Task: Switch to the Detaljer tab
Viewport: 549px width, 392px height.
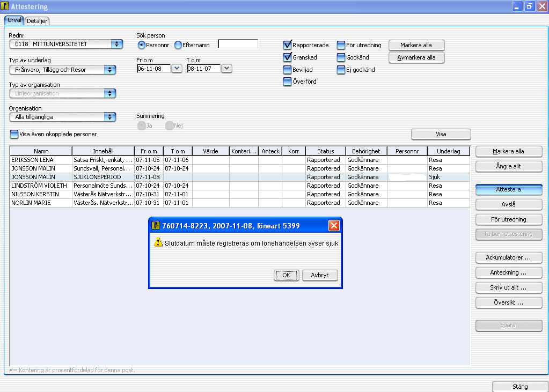Action: 37,21
